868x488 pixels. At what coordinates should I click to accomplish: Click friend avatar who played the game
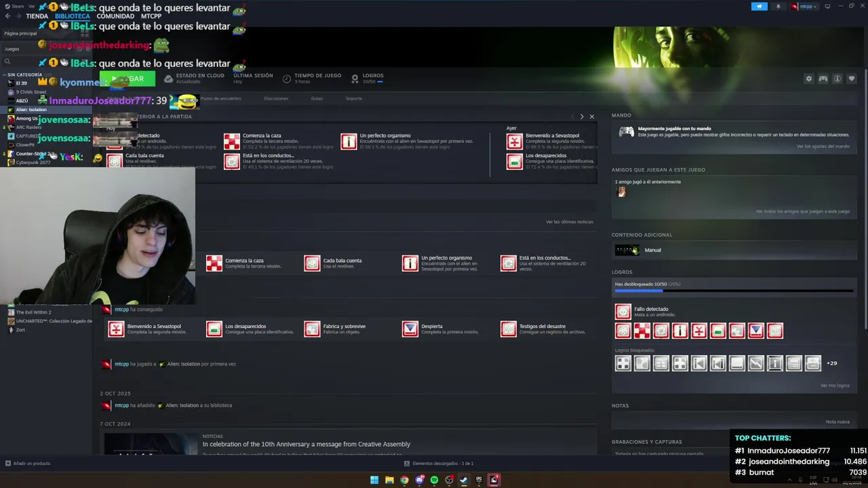pyautogui.click(x=620, y=192)
